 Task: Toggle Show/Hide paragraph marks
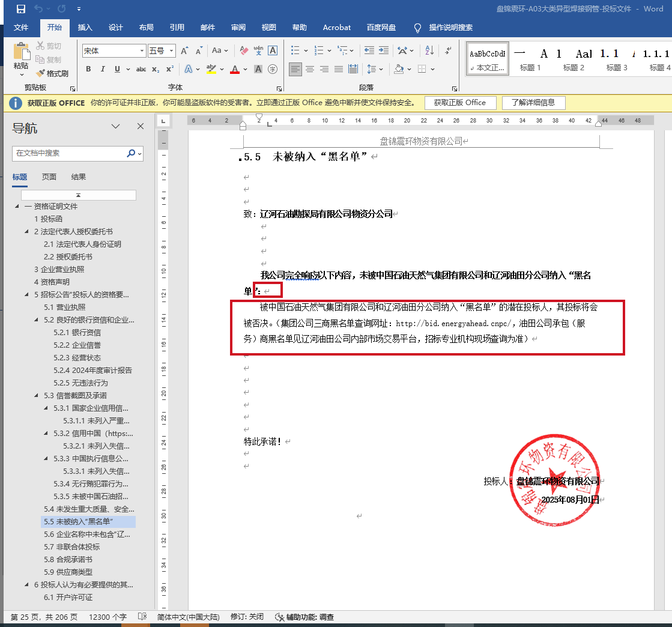(448, 50)
